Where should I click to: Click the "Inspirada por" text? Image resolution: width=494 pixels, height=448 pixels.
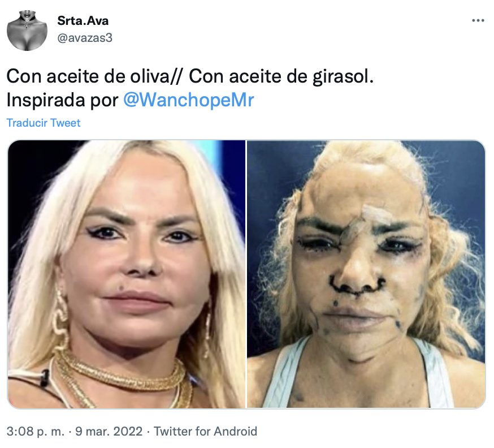(62, 100)
